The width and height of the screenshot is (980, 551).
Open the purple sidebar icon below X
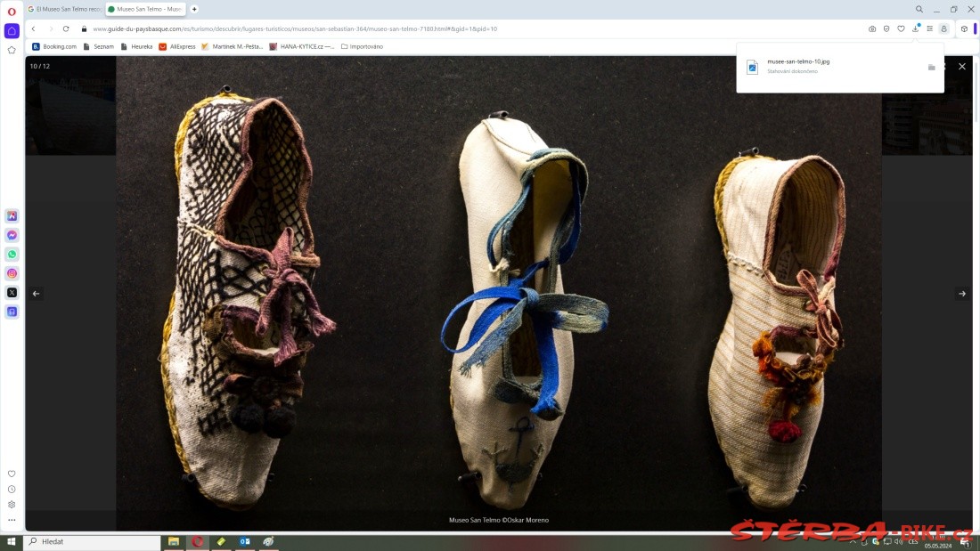[12, 312]
